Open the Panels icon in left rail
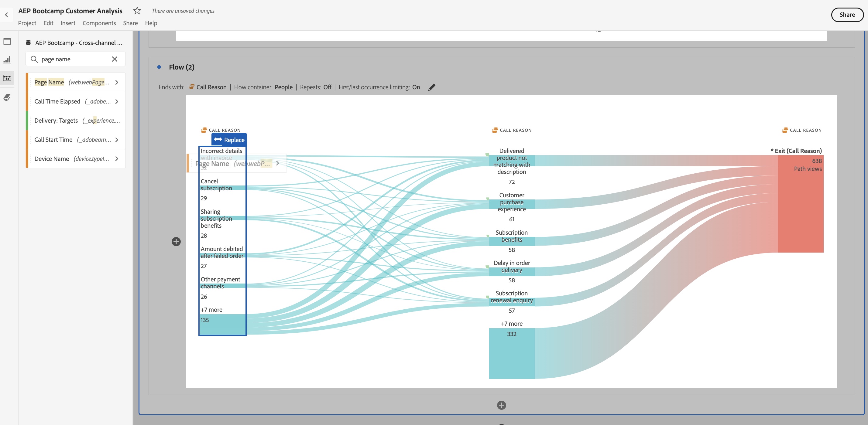This screenshot has width=868, height=425. coord(7,41)
